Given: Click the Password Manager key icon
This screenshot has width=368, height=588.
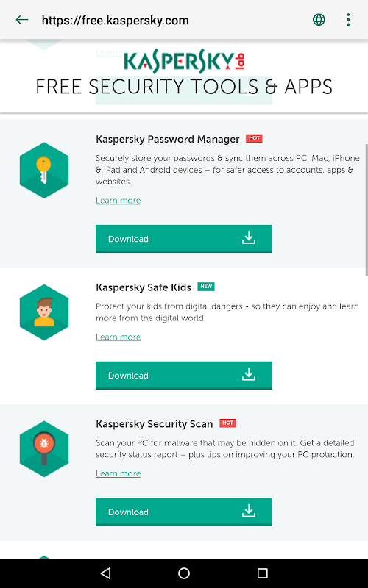Looking at the screenshot, I should pos(44,170).
